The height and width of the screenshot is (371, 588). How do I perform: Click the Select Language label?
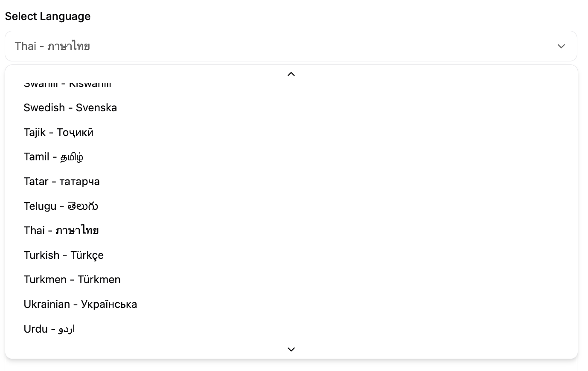pos(48,16)
